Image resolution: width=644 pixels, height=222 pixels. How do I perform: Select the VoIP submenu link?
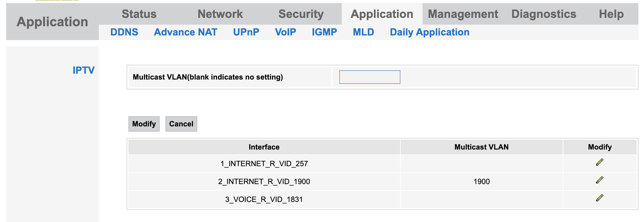point(286,32)
